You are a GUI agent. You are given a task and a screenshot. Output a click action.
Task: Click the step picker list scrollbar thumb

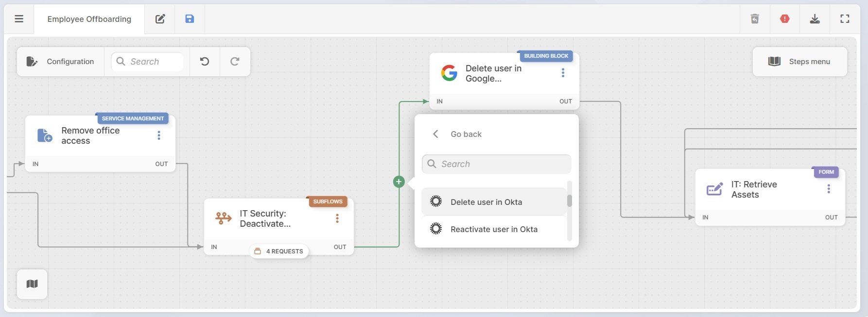[570, 200]
